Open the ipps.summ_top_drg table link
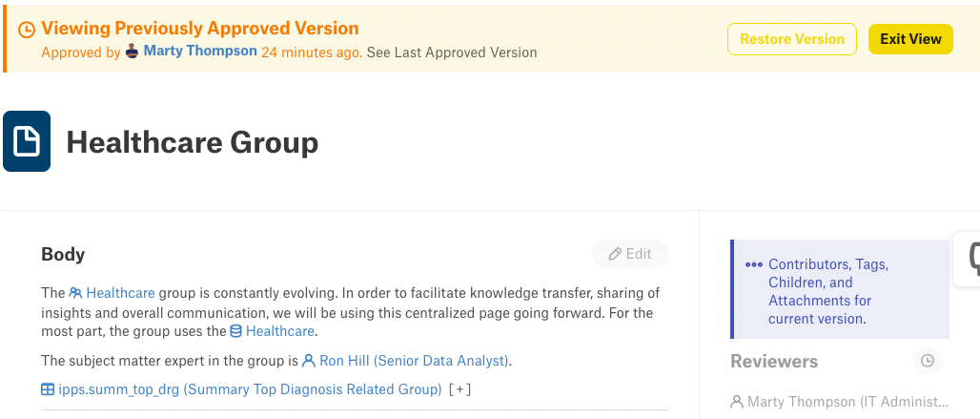The image size is (980, 419). (250, 389)
